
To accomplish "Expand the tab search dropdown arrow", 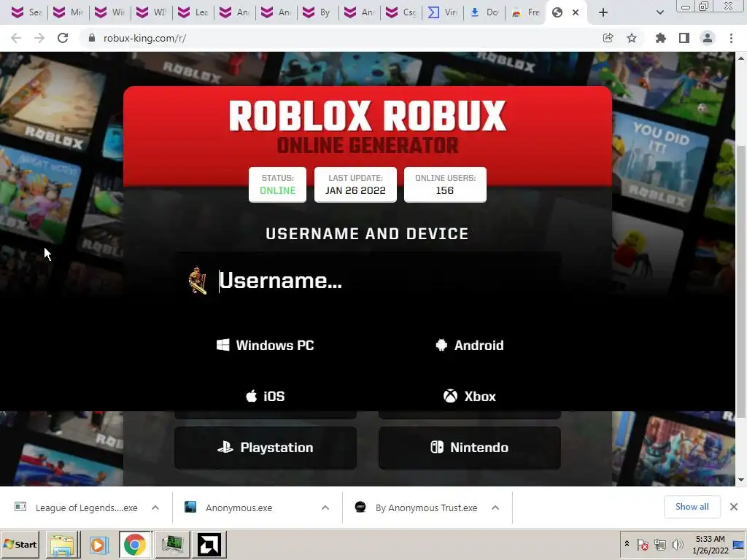I will pos(659,12).
